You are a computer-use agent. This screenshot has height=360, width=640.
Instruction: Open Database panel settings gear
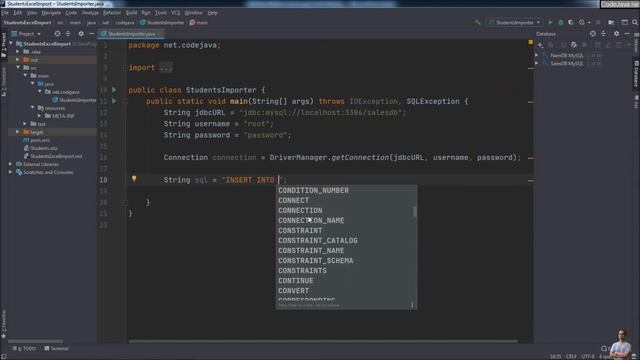[x=616, y=34]
